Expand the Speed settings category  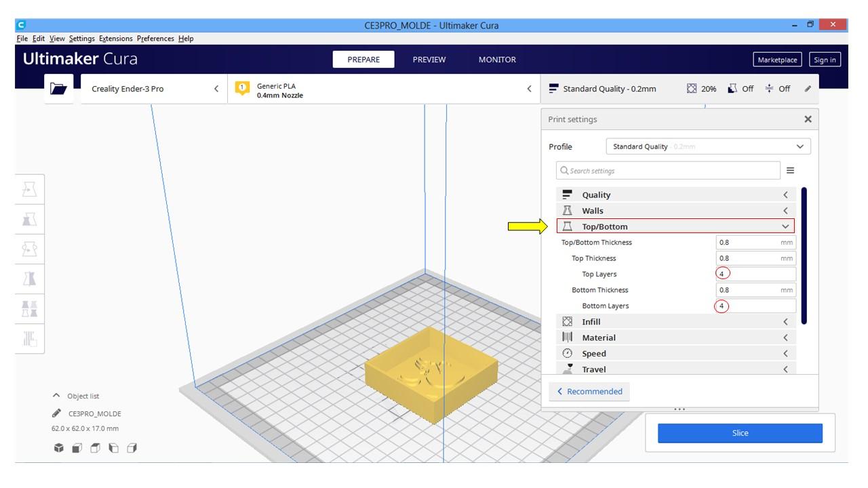[x=675, y=353]
